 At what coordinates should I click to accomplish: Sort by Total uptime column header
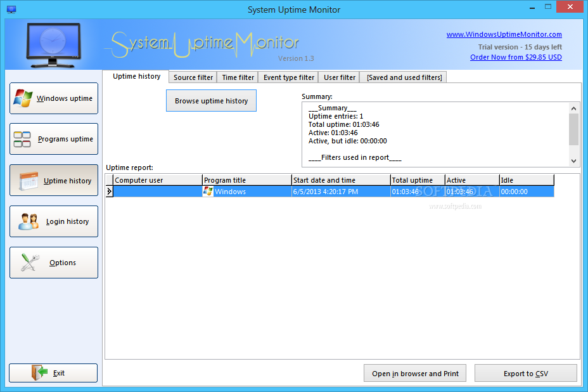click(x=418, y=180)
